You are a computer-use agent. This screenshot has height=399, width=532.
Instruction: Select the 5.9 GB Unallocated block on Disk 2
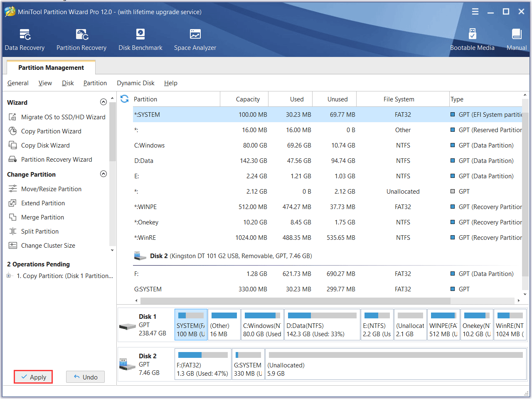click(396, 364)
